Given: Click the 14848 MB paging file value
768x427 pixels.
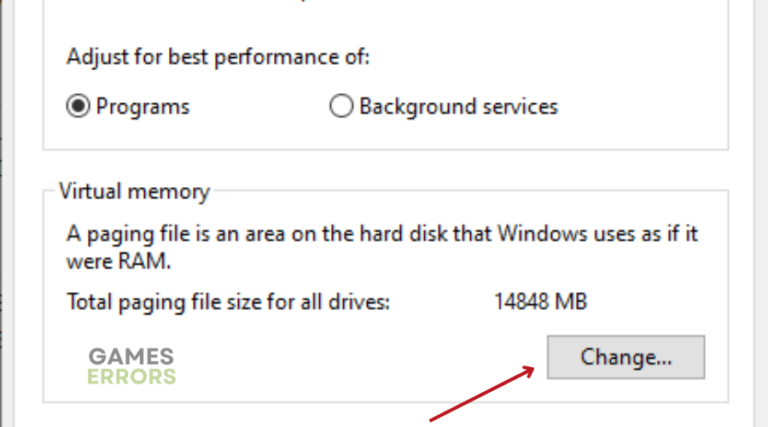Looking at the screenshot, I should pyautogui.click(x=540, y=299).
